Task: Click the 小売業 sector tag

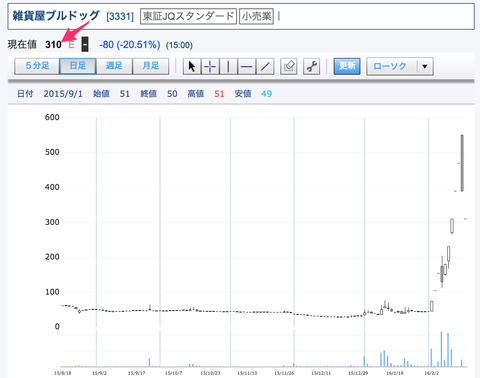Action: pos(256,16)
